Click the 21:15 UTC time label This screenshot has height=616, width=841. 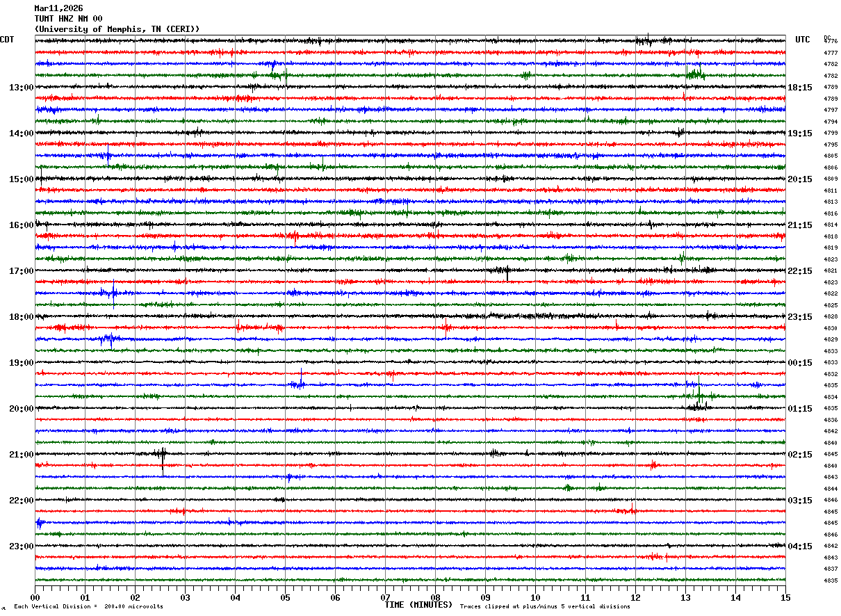(800, 225)
